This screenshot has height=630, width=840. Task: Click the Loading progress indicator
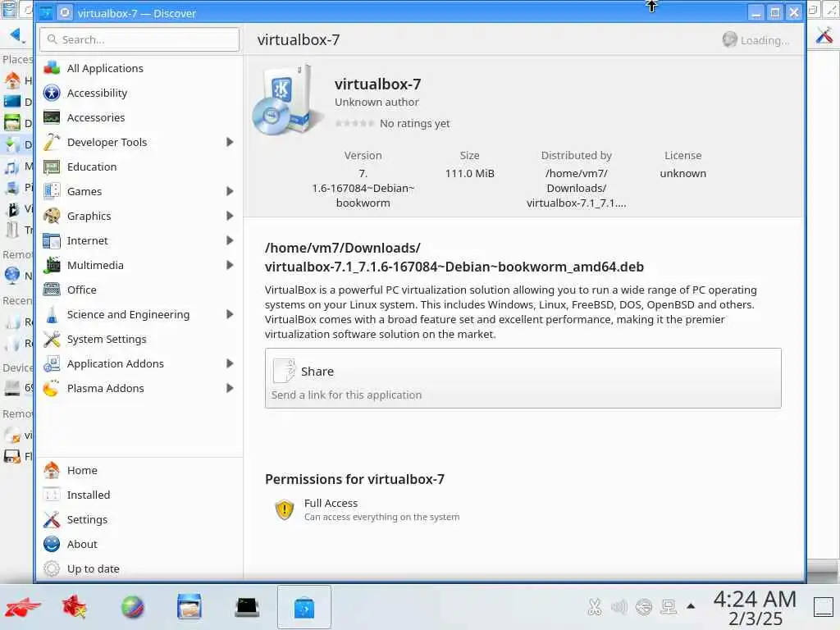756,39
